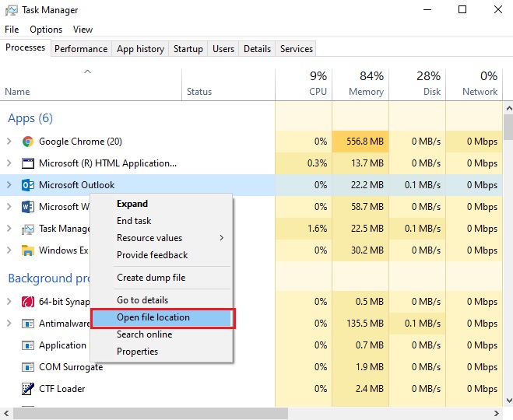Click the vertical scrollbar thumb
Screen dimensions: 513x420
pos(509,127)
